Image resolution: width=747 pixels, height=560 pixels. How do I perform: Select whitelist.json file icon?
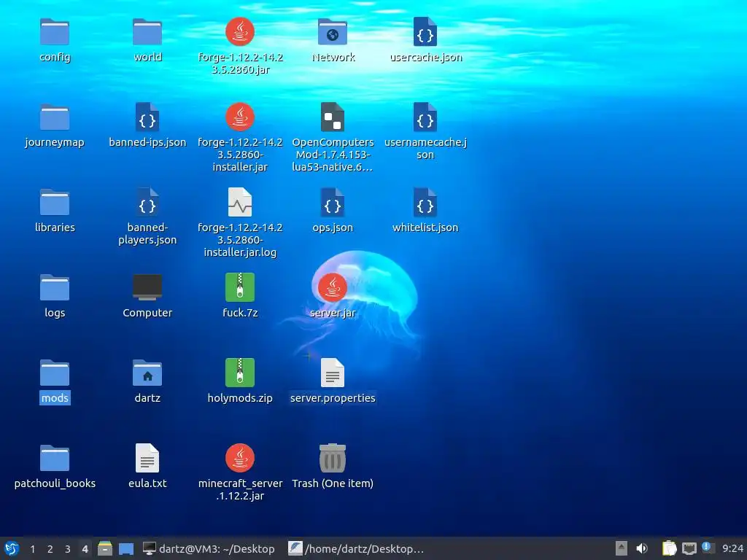(425, 203)
